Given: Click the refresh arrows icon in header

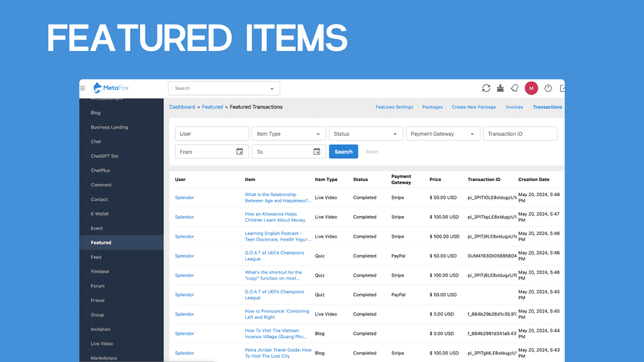Looking at the screenshot, I should coord(486,89).
